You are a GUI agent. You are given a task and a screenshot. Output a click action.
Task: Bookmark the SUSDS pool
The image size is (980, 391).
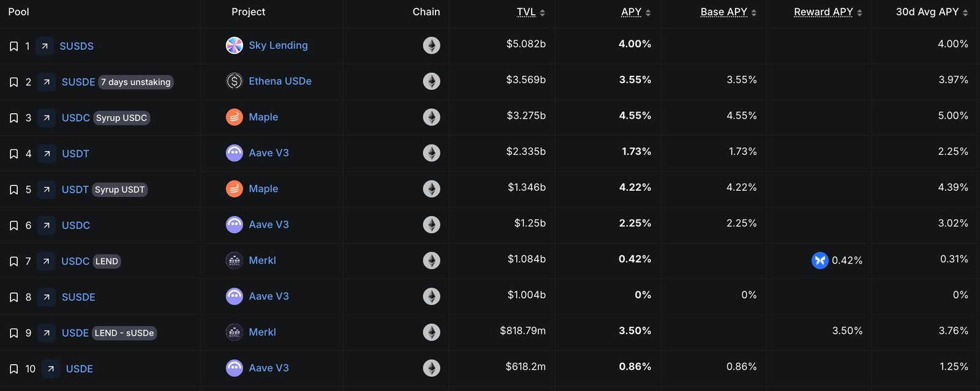13,45
